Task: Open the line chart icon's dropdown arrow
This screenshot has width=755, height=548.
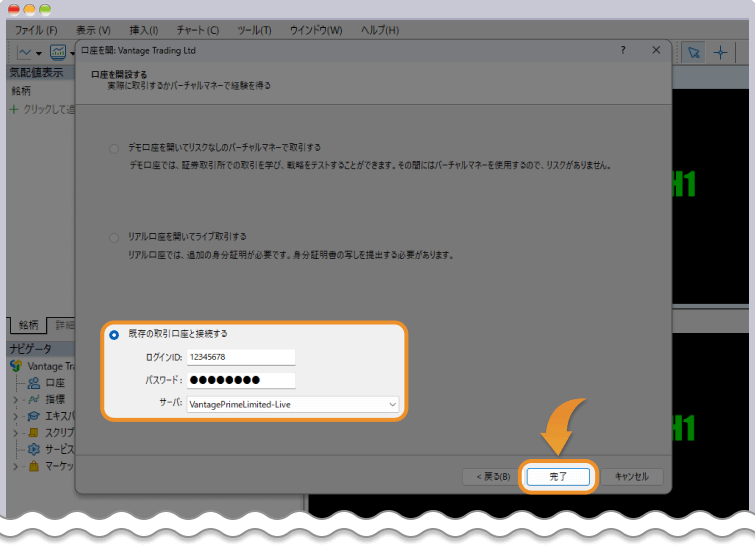Action: [39, 53]
